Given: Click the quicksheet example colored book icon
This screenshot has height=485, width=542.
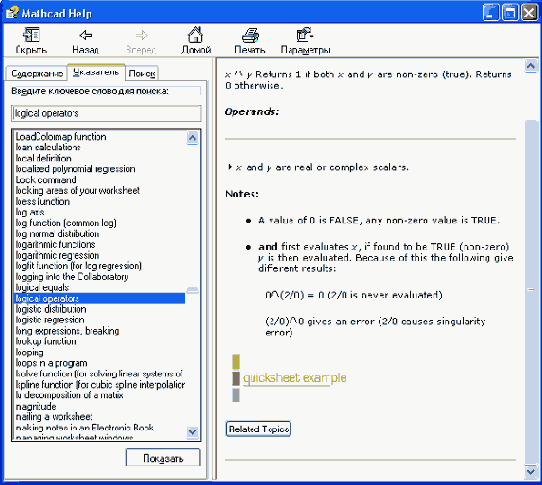Looking at the screenshot, I should 236,378.
